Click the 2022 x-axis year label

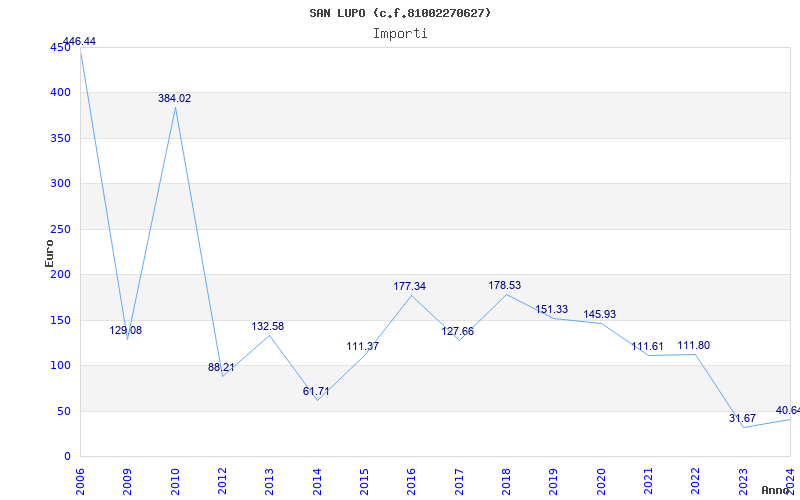click(x=695, y=482)
